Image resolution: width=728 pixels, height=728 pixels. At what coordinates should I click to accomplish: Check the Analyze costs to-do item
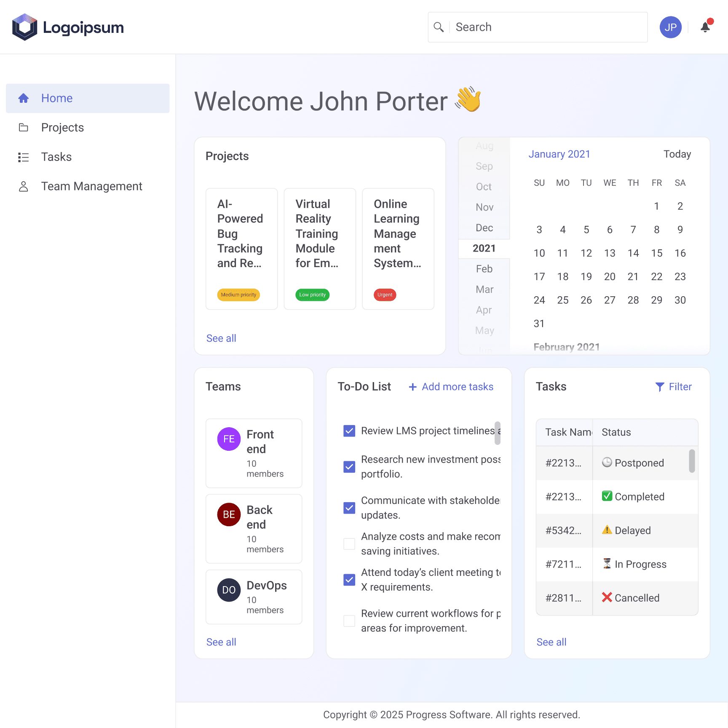[x=349, y=543]
